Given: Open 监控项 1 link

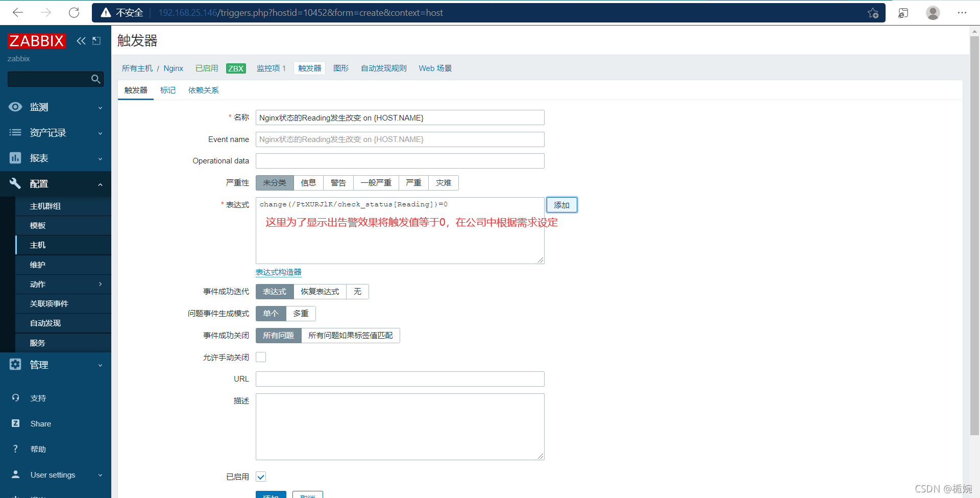Looking at the screenshot, I should pos(271,68).
